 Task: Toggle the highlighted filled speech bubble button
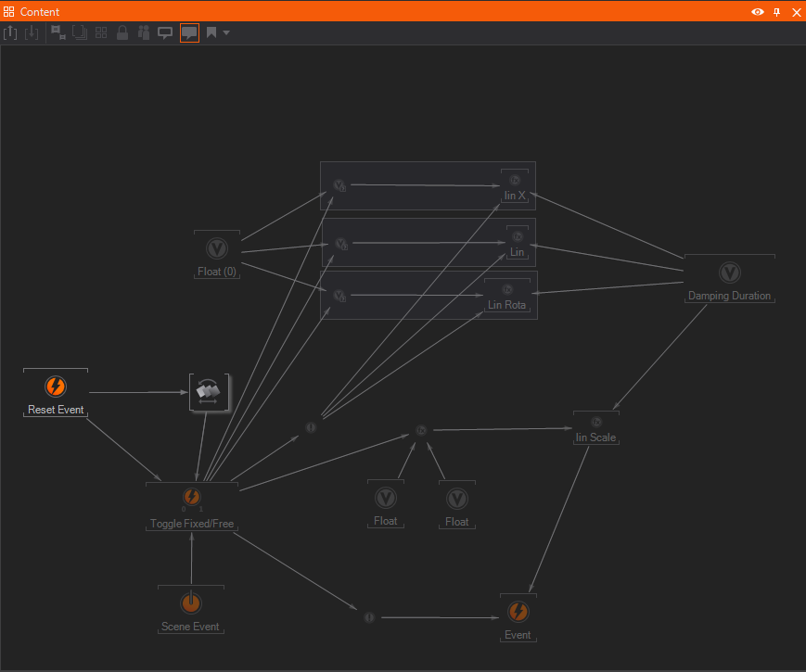pyautogui.click(x=189, y=32)
